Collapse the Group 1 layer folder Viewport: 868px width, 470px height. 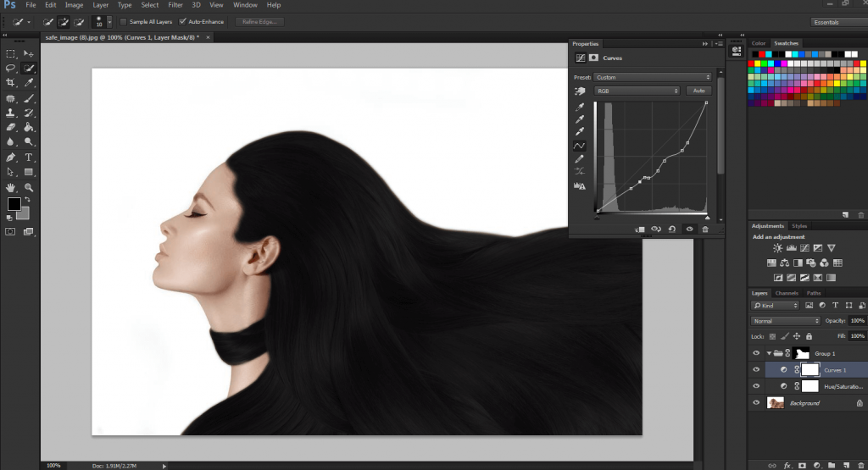(769, 353)
